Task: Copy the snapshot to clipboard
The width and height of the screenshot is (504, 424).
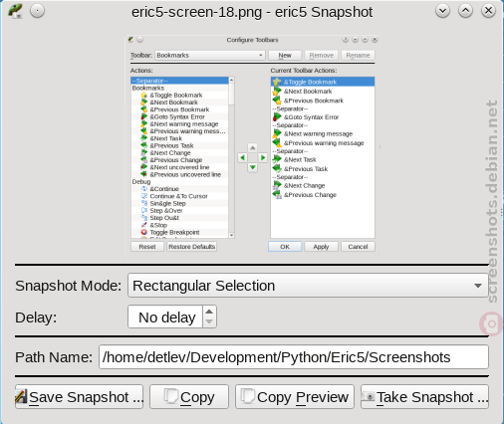Action: pos(189,397)
